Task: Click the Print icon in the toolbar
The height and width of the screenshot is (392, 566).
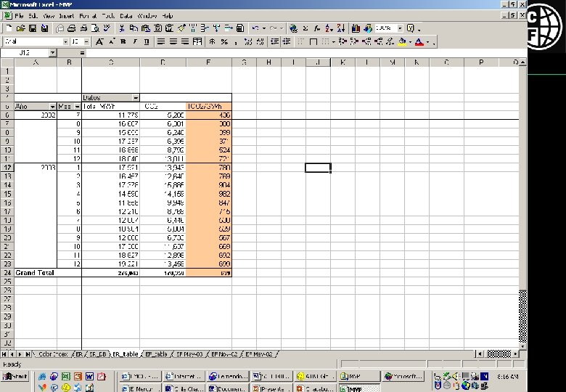Action: coord(71,28)
